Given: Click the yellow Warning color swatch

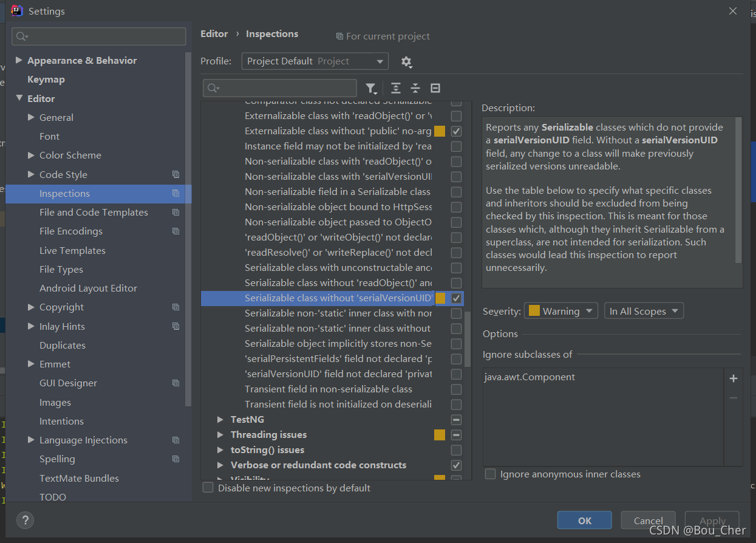Looking at the screenshot, I should (534, 311).
